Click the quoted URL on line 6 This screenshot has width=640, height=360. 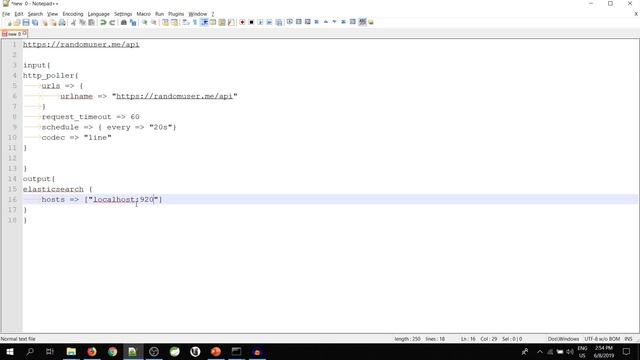(x=174, y=96)
